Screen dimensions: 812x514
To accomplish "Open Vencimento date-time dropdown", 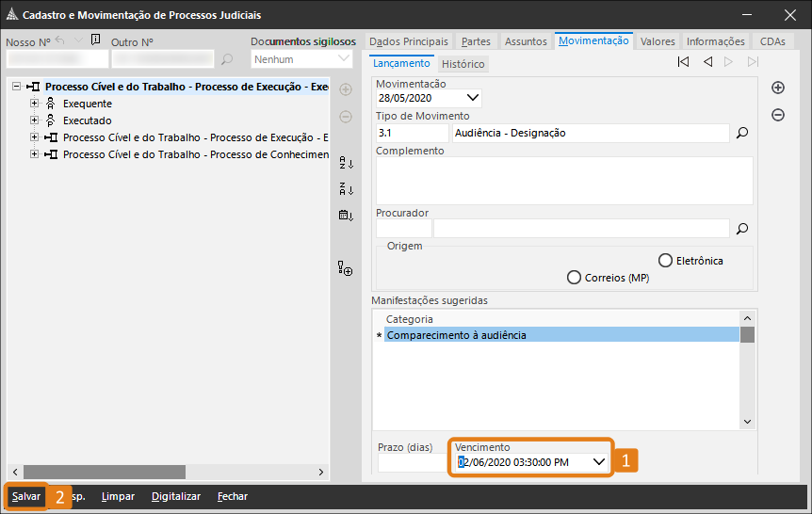I will click(599, 462).
